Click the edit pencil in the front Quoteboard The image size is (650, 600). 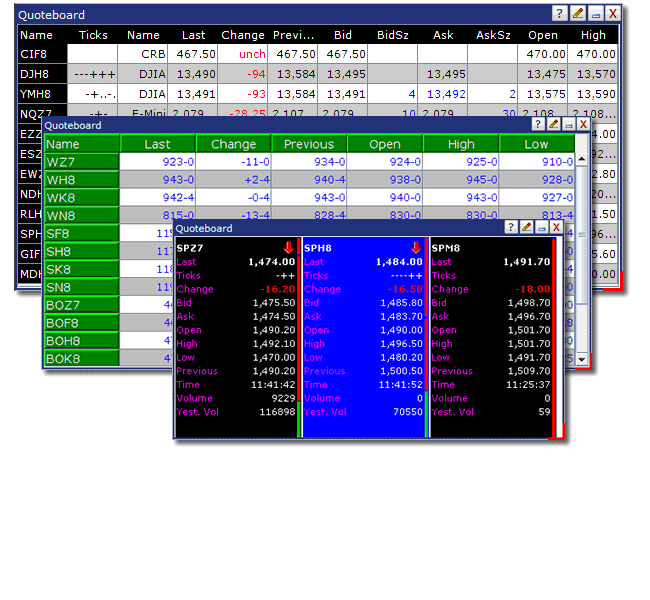coord(526,227)
